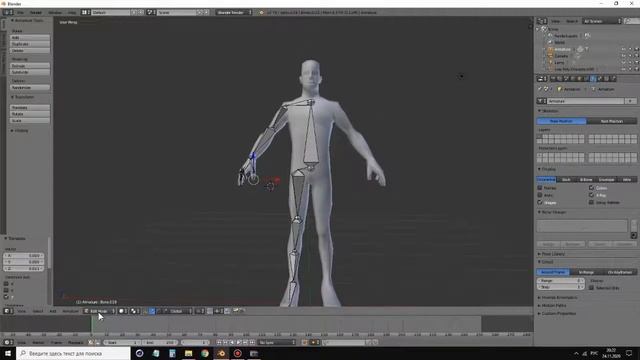Click the Duplicate bone button
The width and height of the screenshot is (640, 360).
point(30,44)
